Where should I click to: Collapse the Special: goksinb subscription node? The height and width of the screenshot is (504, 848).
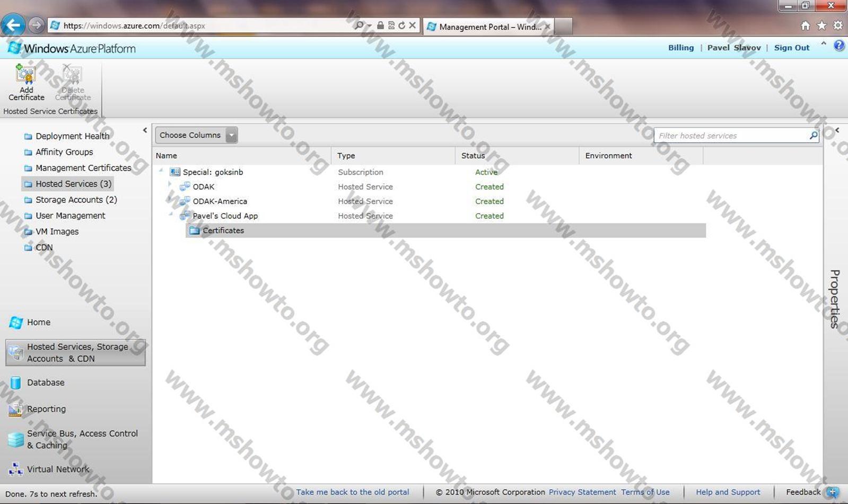(161, 170)
